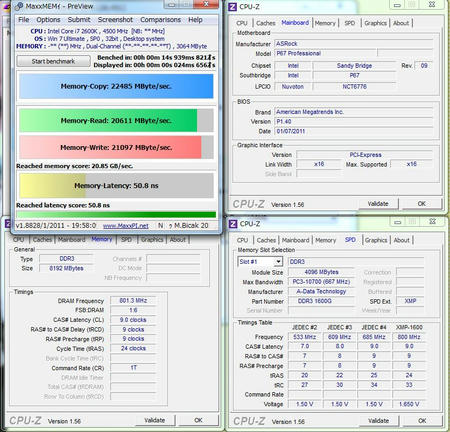
Task: Open the File menu in MaxxMEM
Action: coord(23,20)
